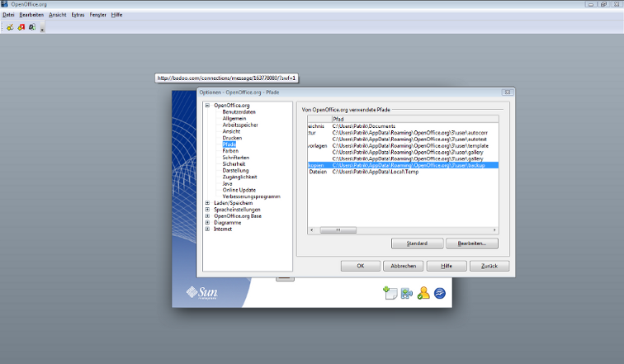Select Sicherheit in the options tree
This screenshot has width=624, height=364.
pyautogui.click(x=234, y=164)
